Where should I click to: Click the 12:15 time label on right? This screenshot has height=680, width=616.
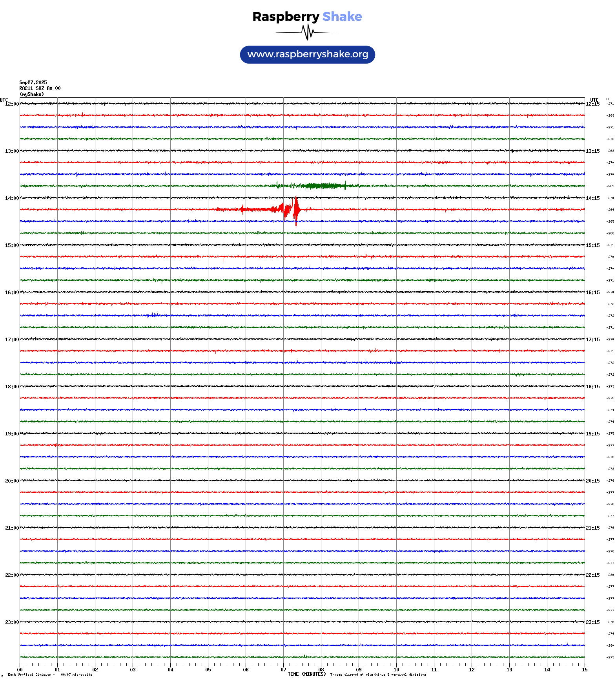pos(592,104)
